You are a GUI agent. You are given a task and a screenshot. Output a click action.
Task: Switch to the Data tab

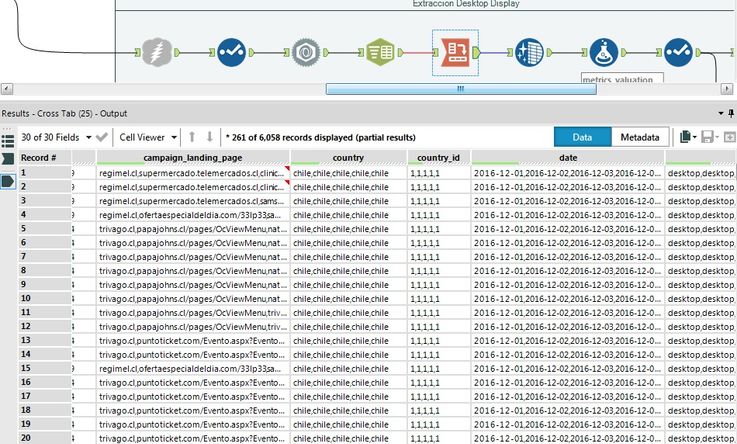point(582,137)
